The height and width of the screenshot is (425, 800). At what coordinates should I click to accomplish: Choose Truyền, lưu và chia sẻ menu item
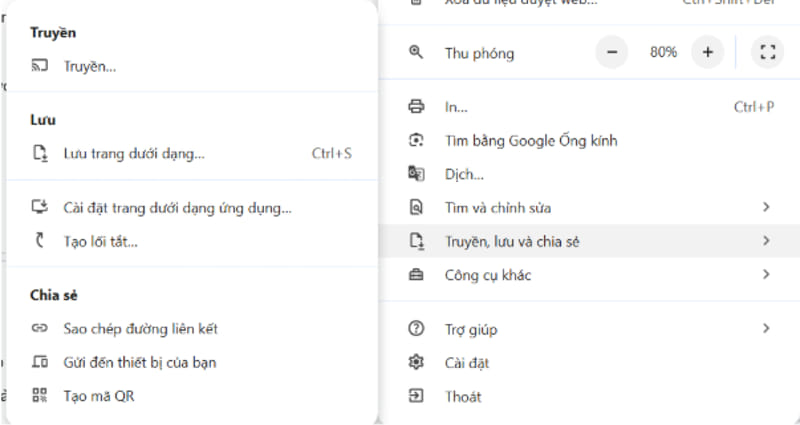[x=512, y=241]
